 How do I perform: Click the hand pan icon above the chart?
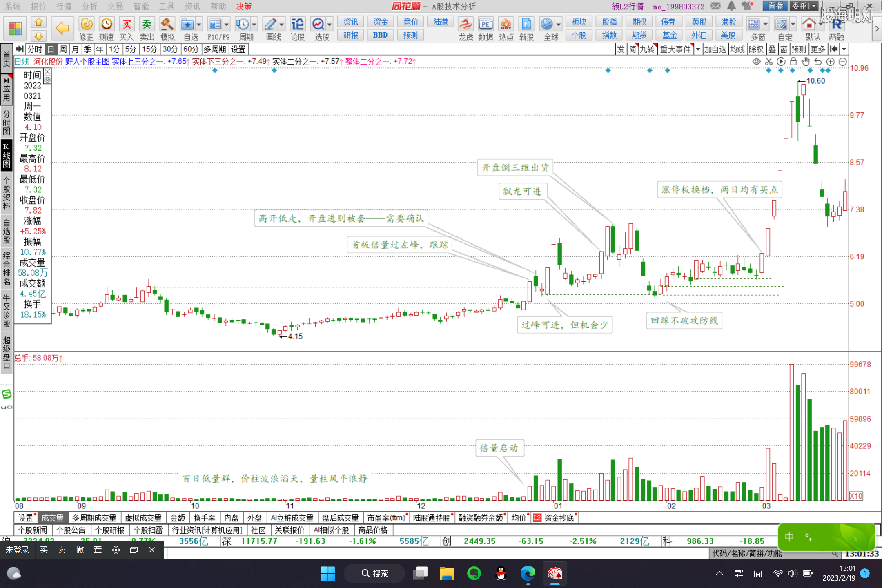coord(806,62)
